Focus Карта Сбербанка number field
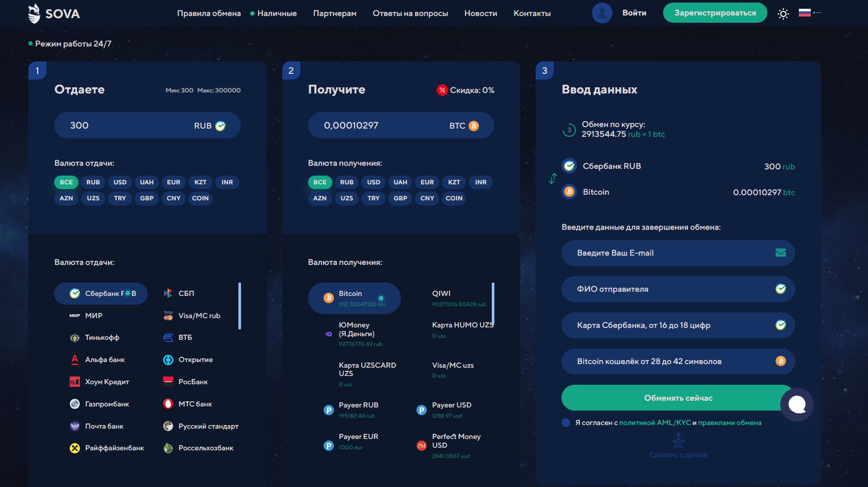Viewport: 868px width, 487px height. [678, 325]
